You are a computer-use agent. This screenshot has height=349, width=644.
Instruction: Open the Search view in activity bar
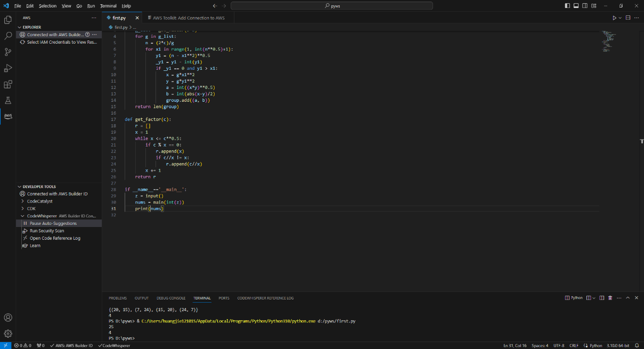point(8,36)
